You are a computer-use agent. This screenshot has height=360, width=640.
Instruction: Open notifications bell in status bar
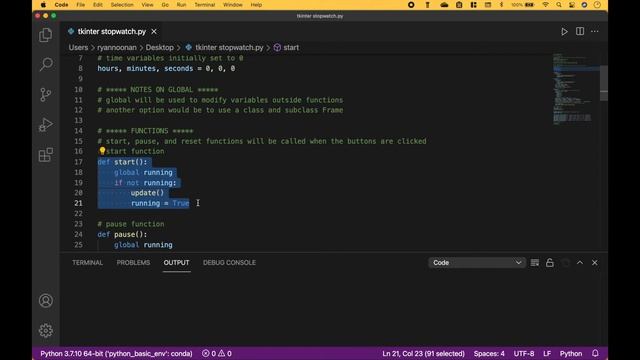[x=595, y=353]
